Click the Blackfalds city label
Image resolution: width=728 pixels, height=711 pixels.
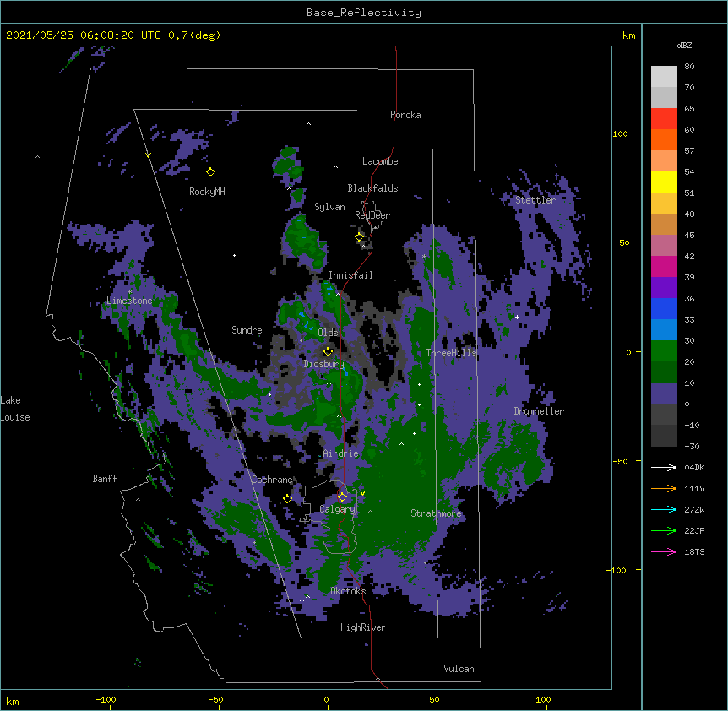coord(372,188)
